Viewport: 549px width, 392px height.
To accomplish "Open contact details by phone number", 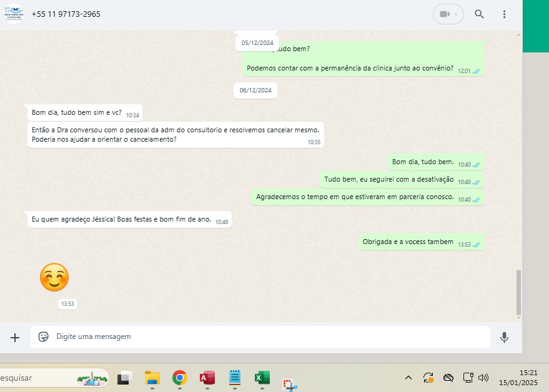I will click(x=66, y=14).
